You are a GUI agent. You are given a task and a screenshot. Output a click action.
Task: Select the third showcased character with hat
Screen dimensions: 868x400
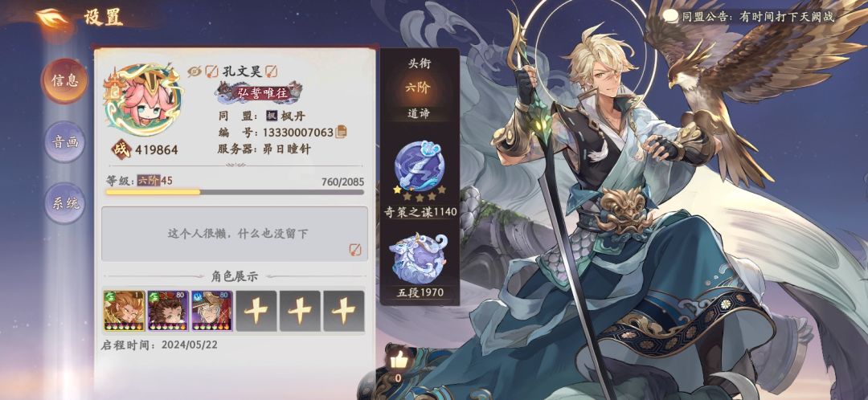tap(212, 311)
